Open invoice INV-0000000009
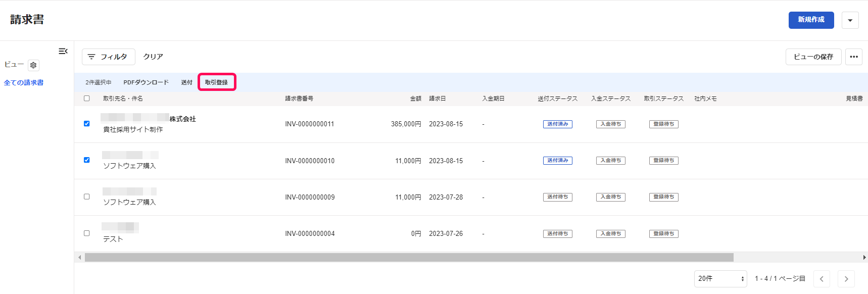The width and height of the screenshot is (868, 294). pos(310,197)
